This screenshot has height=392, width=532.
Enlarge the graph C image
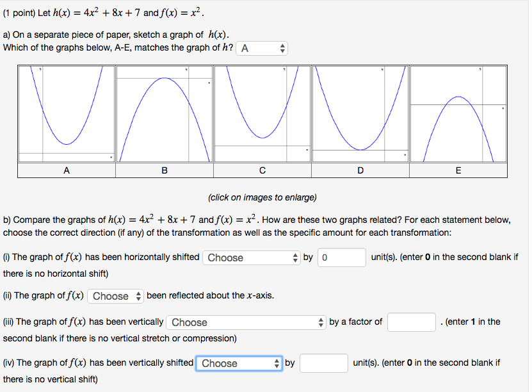[x=262, y=113]
